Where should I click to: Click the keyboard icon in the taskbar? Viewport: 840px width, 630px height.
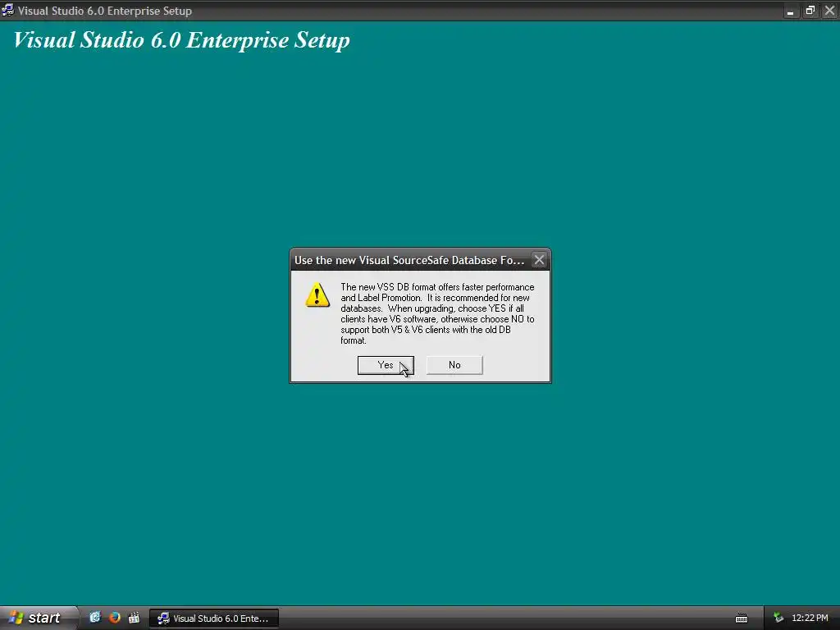click(742, 619)
